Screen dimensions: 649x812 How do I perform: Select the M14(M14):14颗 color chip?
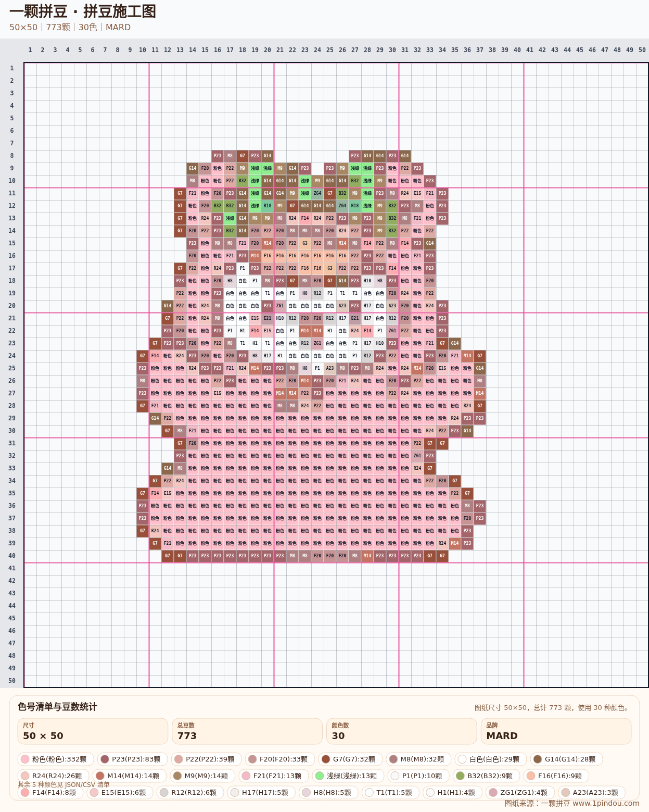pos(130,776)
